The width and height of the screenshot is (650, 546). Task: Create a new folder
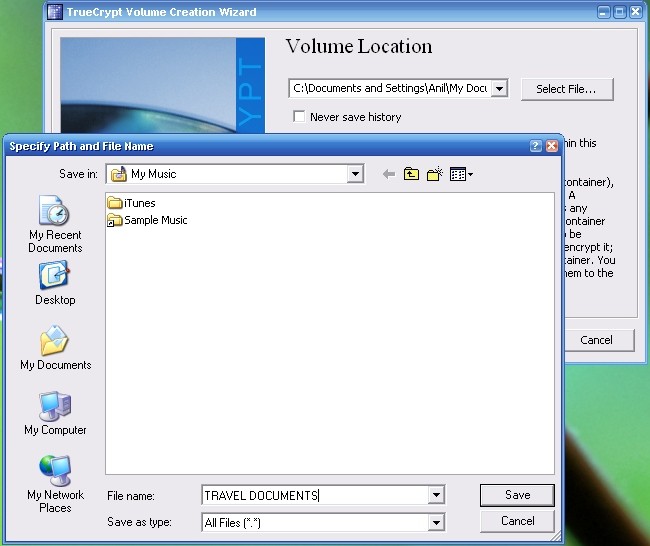pyautogui.click(x=434, y=174)
